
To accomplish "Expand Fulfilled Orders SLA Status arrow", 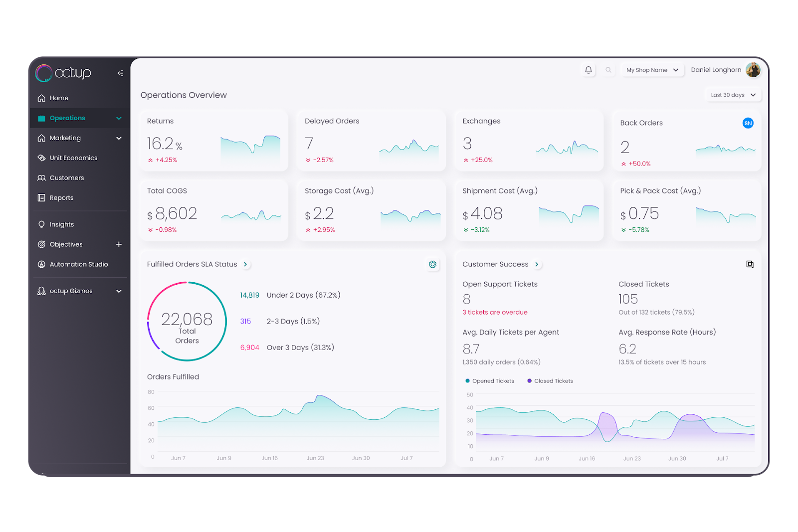I will tap(245, 264).
